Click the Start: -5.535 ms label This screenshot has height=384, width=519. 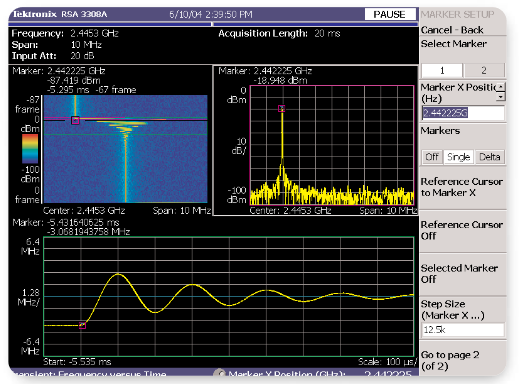[x=77, y=362]
